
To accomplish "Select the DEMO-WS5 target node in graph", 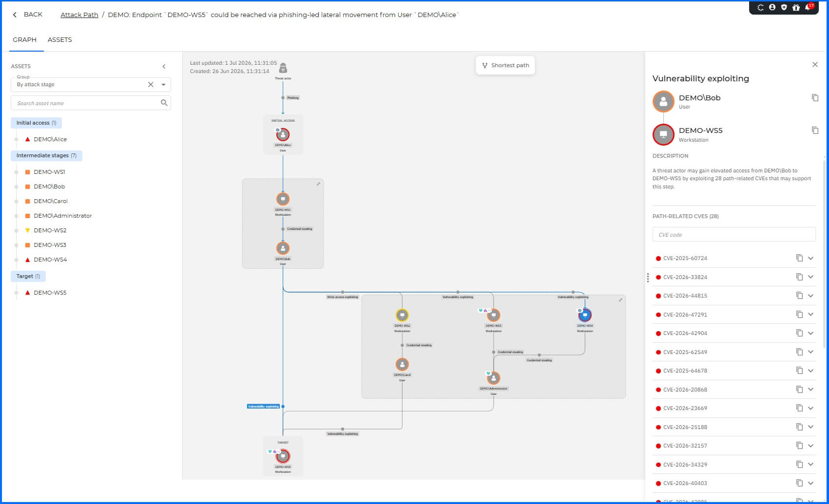I will (283, 456).
